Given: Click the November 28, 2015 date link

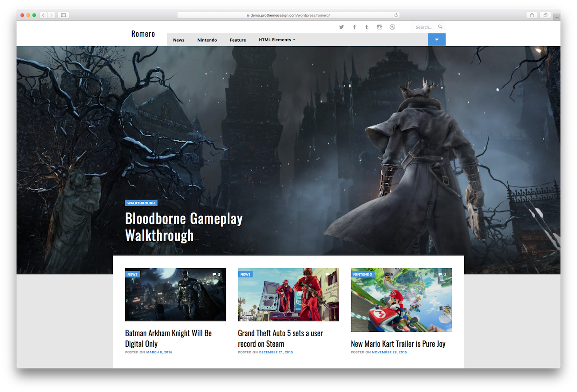Looking at the screenshot, I should [x=389, y=352].
